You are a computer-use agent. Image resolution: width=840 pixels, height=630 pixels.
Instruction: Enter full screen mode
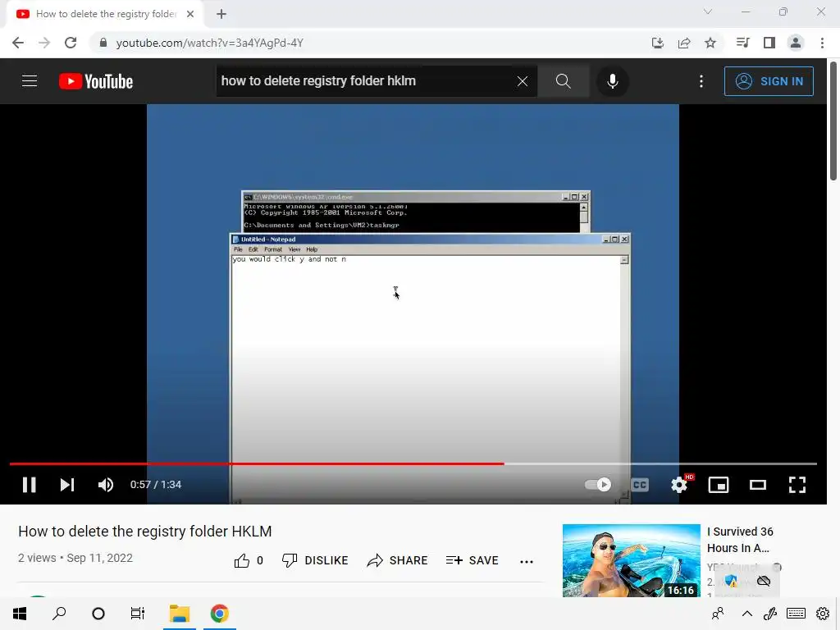tap(797, 485)
